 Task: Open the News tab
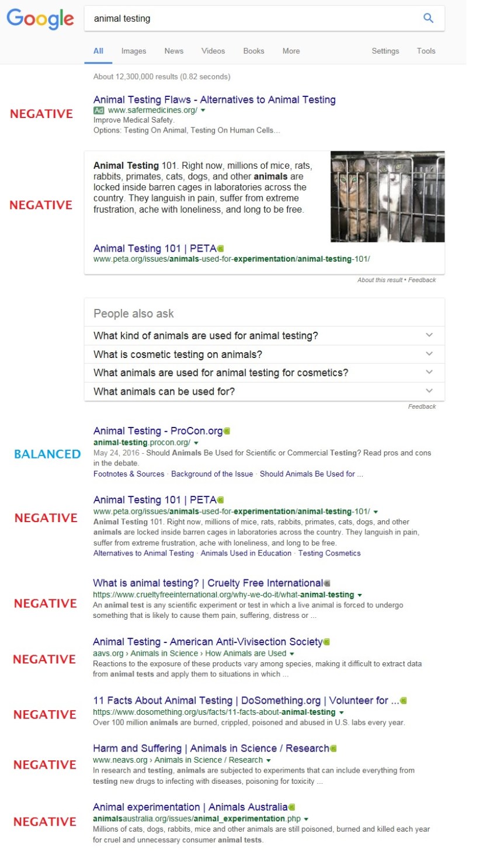pos(173,51)
